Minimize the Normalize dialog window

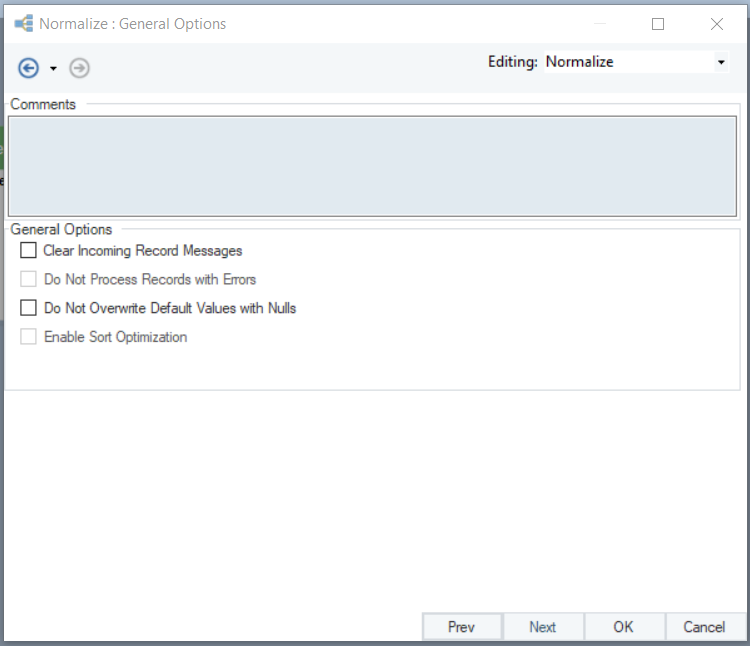600,24
